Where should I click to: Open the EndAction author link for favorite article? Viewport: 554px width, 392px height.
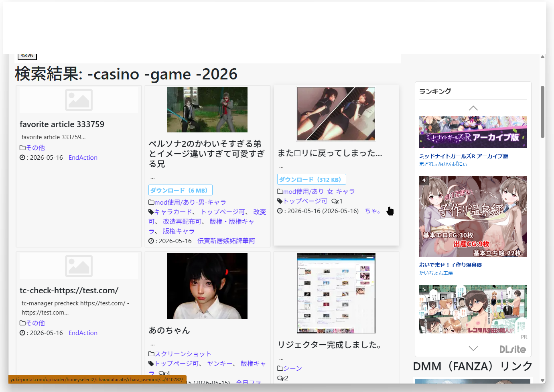83,158
